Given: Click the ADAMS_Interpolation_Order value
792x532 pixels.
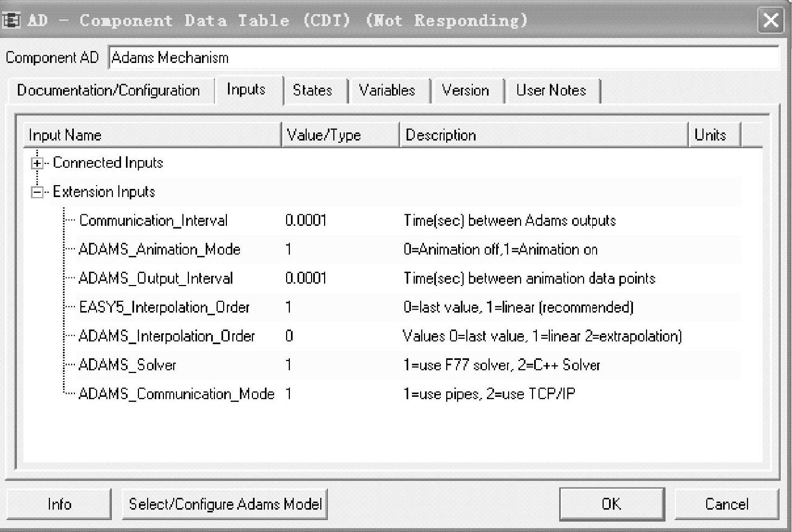Looking at the screenshot, I should (x=289, y=336).
